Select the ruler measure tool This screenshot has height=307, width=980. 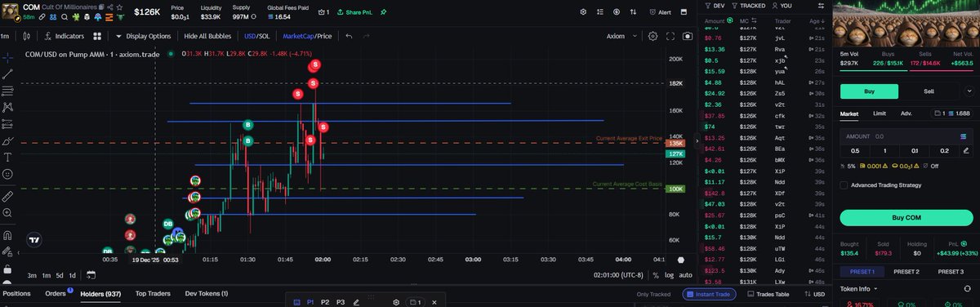click(x=7, y=196)
